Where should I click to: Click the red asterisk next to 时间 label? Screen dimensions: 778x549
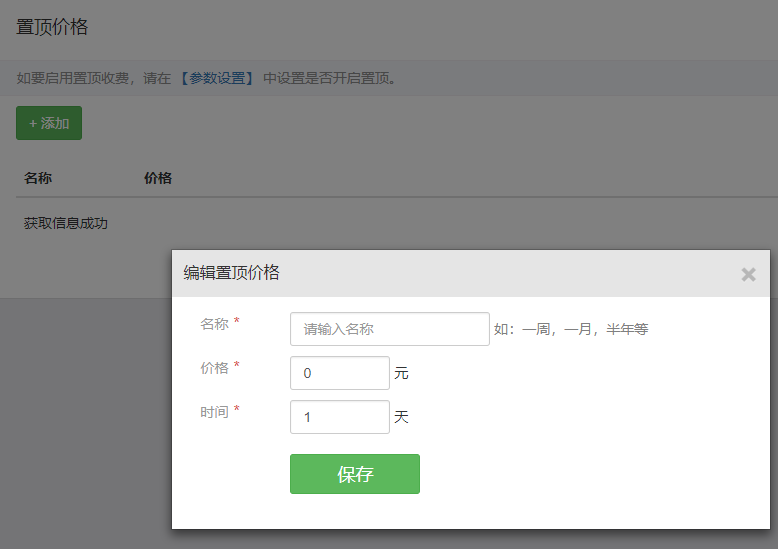(237, 411)
